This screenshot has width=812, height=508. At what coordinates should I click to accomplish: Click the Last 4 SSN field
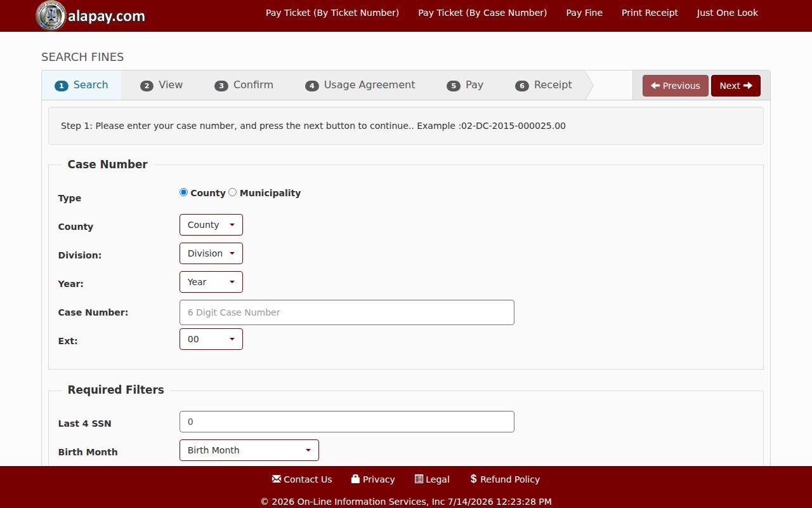click(347, 422)
